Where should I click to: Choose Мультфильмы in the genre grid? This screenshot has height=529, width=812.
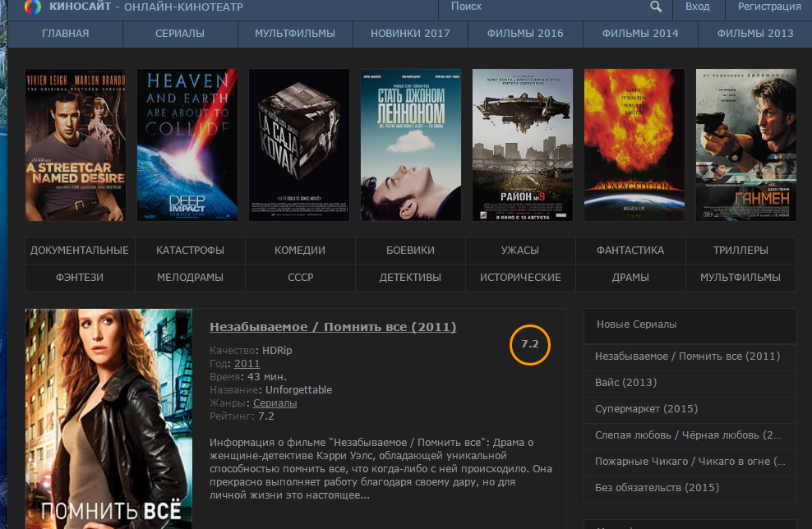pyautogui.click(x=740, y=278)
